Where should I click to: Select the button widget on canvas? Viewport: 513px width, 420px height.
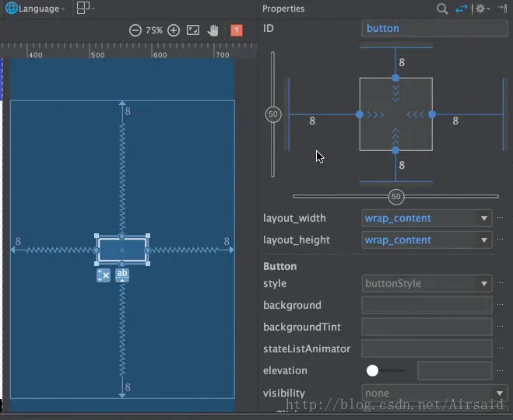[x=122, y=250]
